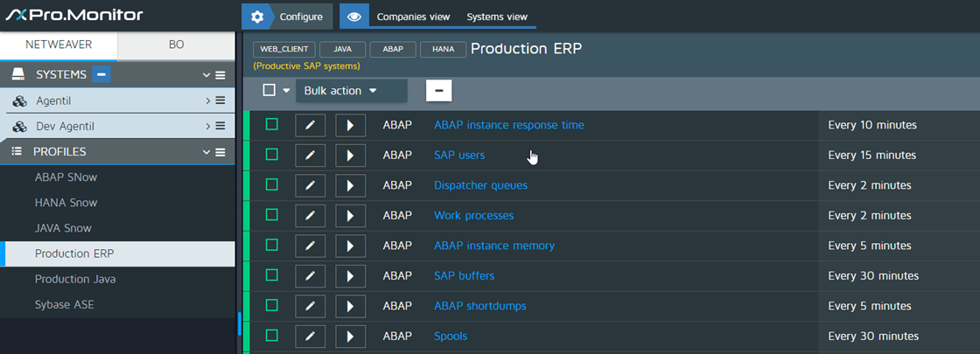Click the pencil edit icon for SAP users
The width and height of the screenshot is (980, 354).
point(310,156)
